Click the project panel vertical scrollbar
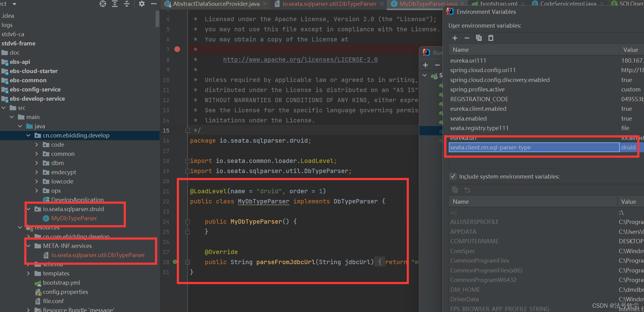This screenshot has height=312, width=644. 157,18
